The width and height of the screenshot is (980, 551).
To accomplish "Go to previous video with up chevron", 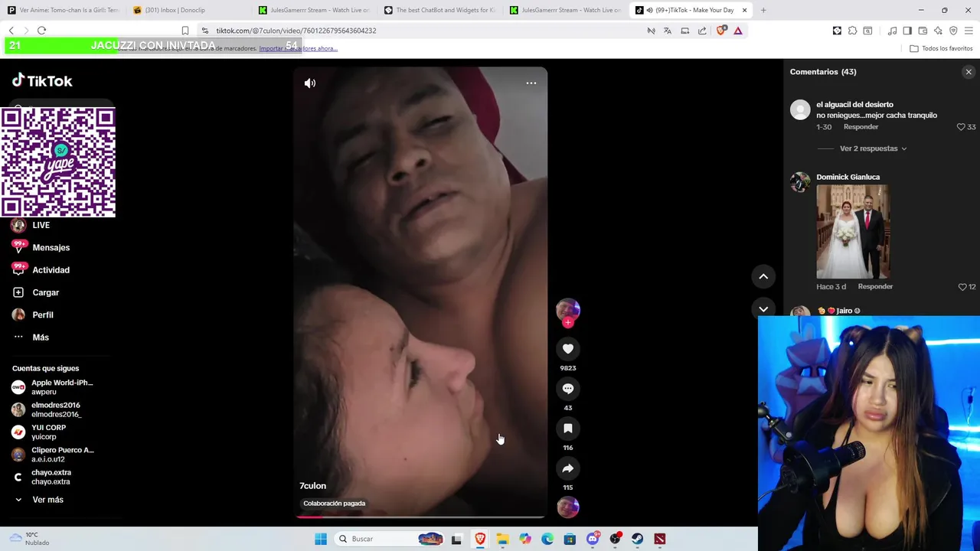I will pos(763,276).
